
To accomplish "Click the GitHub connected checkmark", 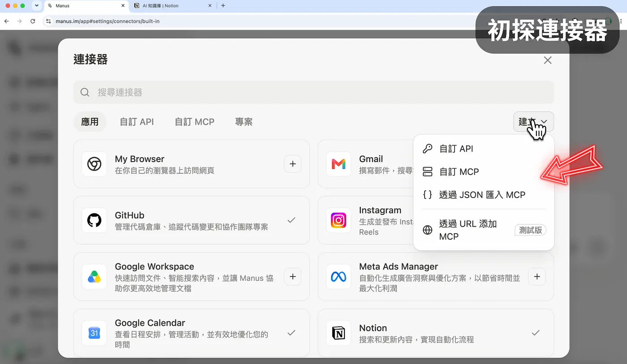I will click(292, 220).
